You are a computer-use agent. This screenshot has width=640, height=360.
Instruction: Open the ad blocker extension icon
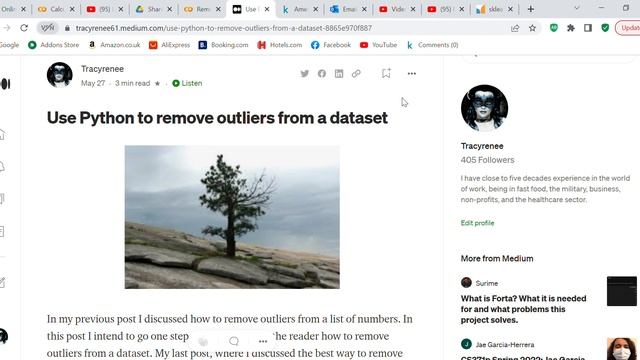553,28
